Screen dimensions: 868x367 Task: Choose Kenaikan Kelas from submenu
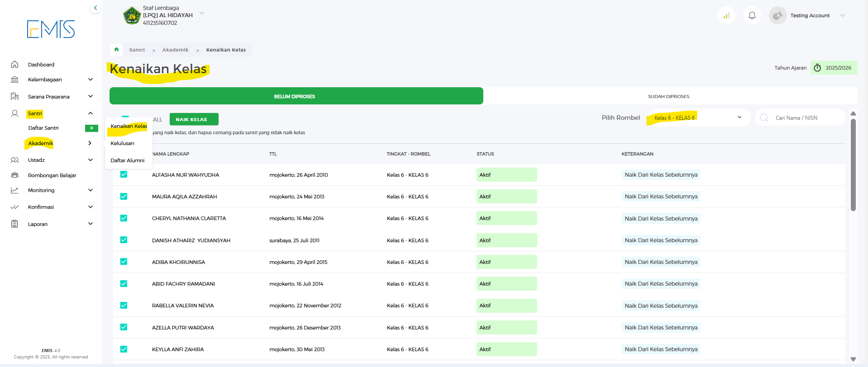click(x=129, y=126)
